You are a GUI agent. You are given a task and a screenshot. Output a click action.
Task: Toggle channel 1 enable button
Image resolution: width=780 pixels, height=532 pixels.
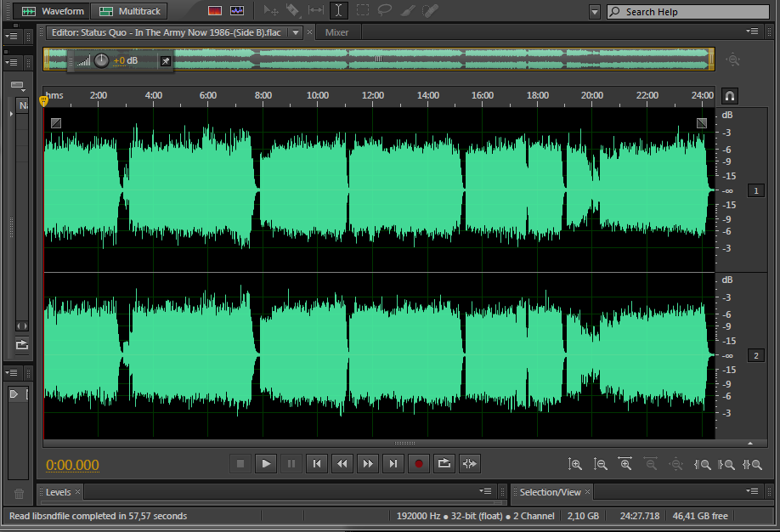pyautogui.click(x=756, y=190)
